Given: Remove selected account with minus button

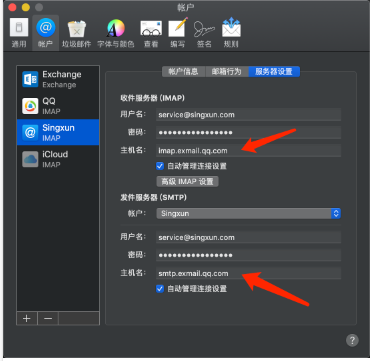Looking at the screenshot, I should tap(48, 318).
